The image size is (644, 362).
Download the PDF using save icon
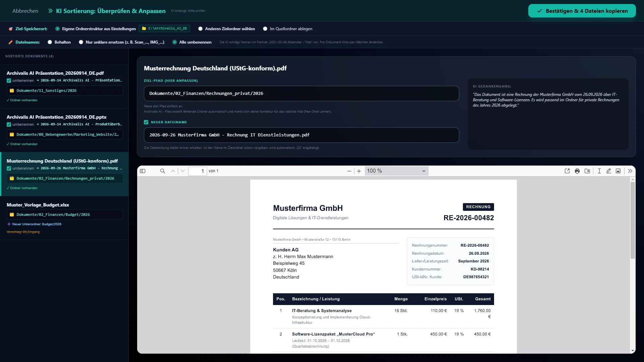(587, 171)
